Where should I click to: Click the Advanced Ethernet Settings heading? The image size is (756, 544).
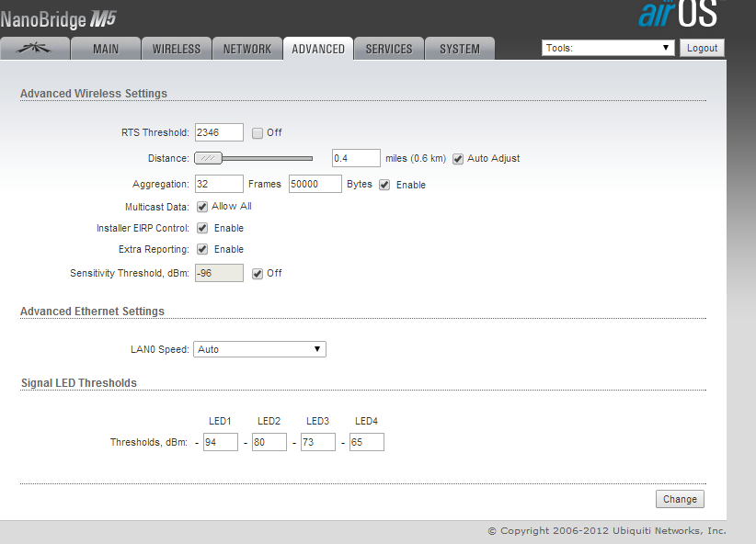tap(92, 312)
